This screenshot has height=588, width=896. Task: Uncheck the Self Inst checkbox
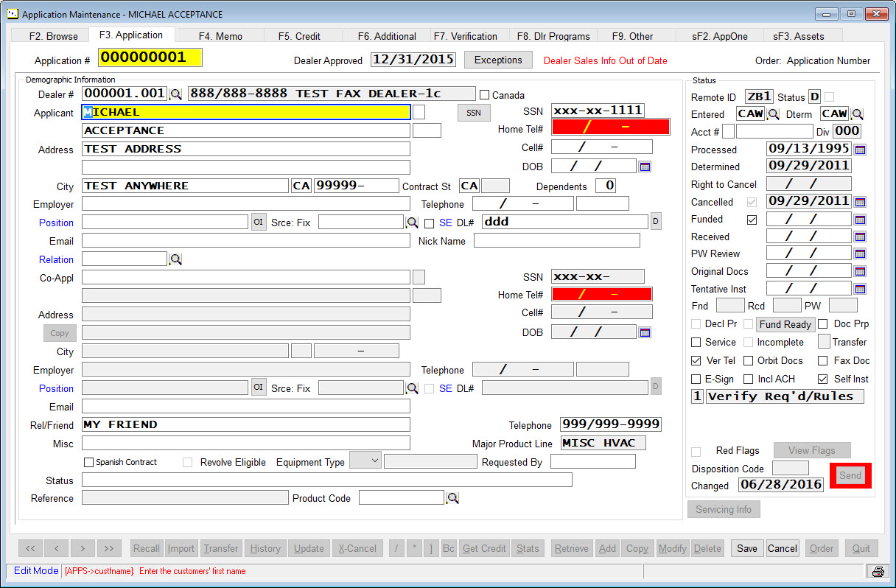coord(823,379)
